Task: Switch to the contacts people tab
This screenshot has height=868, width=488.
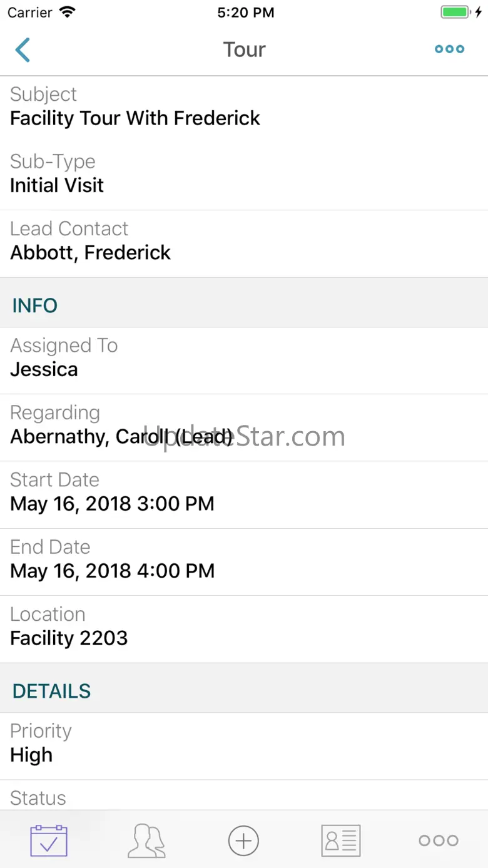Action: (146, 840)
